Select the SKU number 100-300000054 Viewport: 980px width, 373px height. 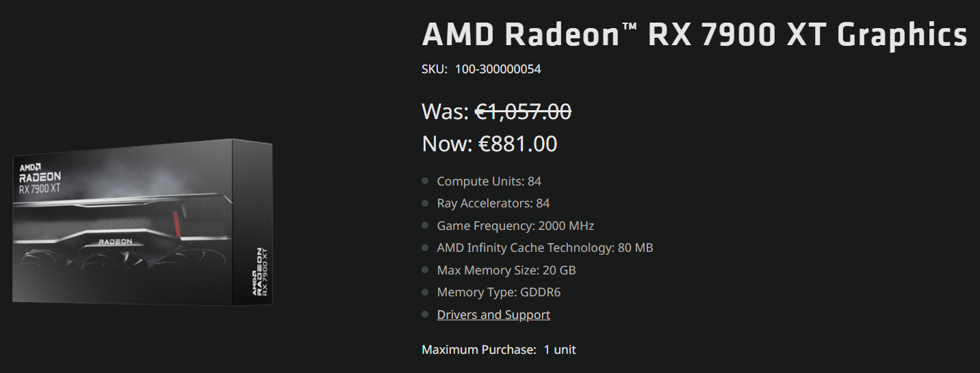[x=498, y=69]
